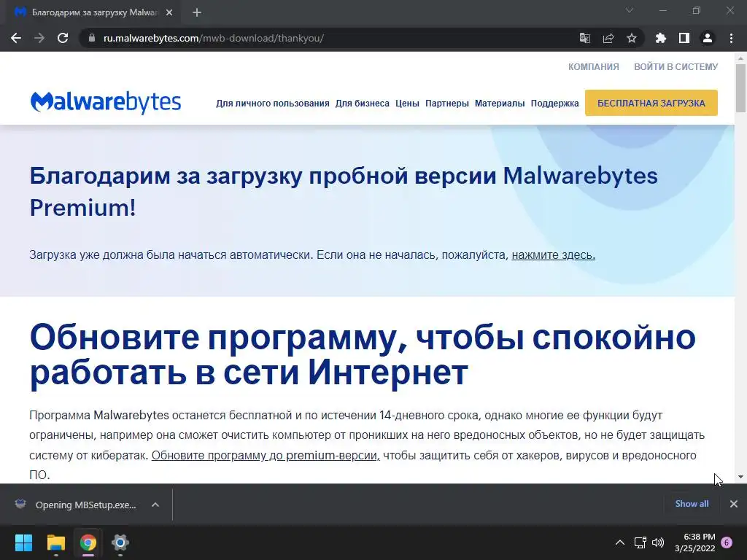This screenshot has width=747, height=560.
Task: Click the scrollbar up arrow
Action: coord(740,58)
